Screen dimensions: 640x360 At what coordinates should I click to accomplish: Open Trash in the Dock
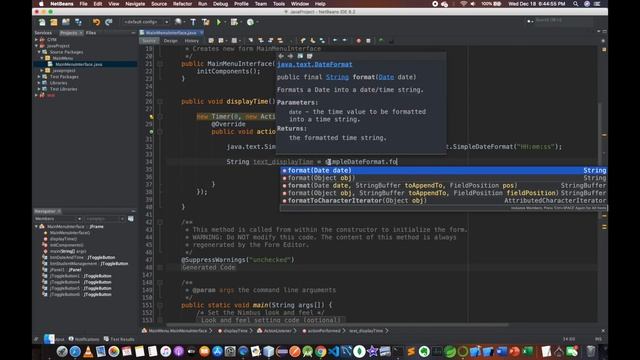click(x=591, y=351)
